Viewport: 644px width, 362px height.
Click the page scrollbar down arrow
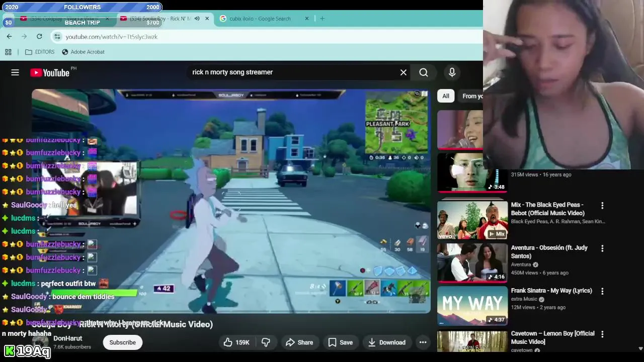640,348
